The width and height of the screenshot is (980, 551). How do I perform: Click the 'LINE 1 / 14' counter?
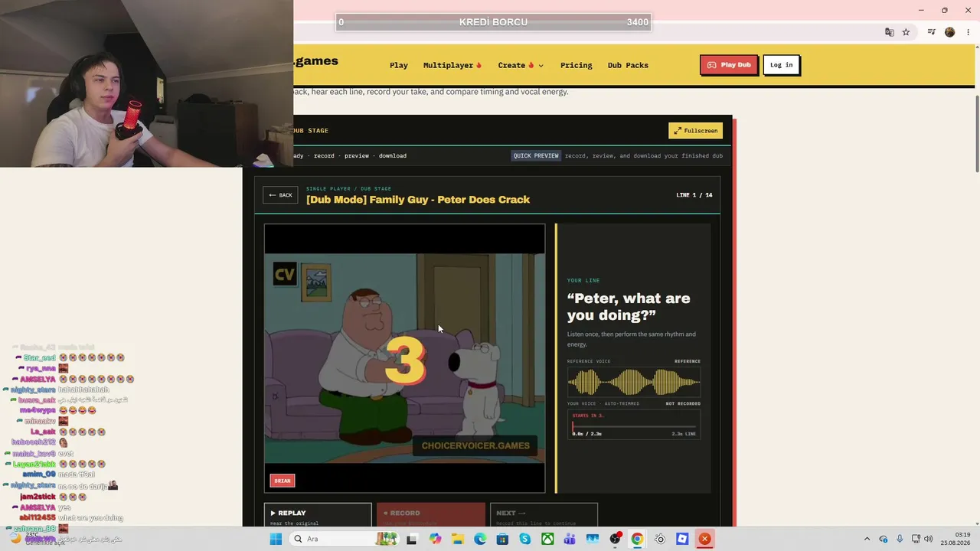click(694, 195)
